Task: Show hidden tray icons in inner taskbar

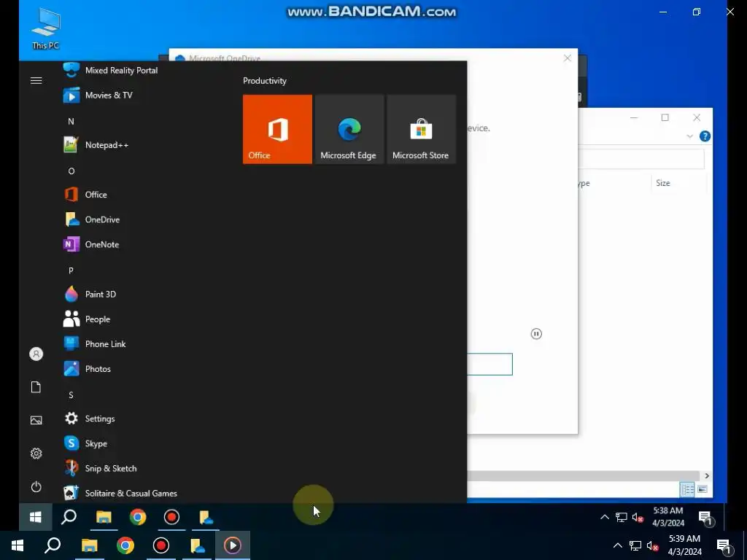Action: tap(605, 517)
